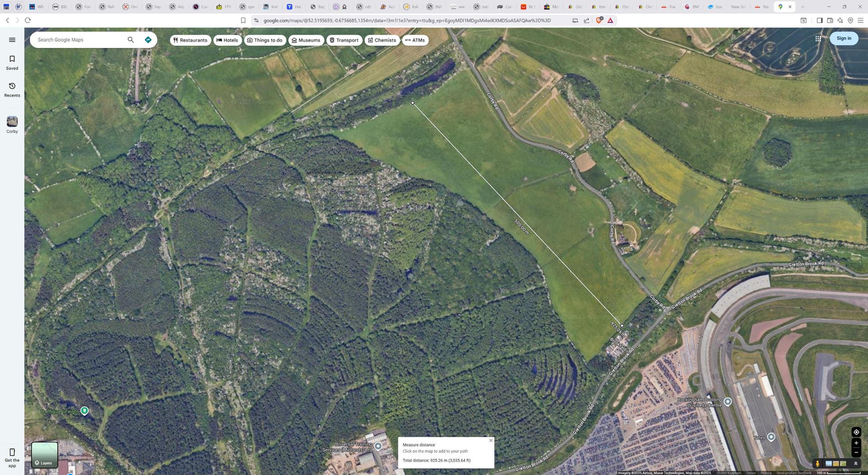Toggle the Layers map view thumbnail
The height and width of the screenshot is (475, 868).
pyautogui.click(x=44, y=455)
